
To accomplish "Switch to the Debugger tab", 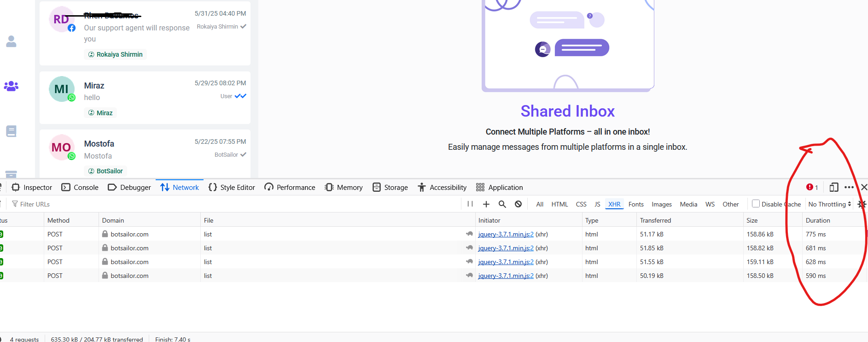I will 129,187.
